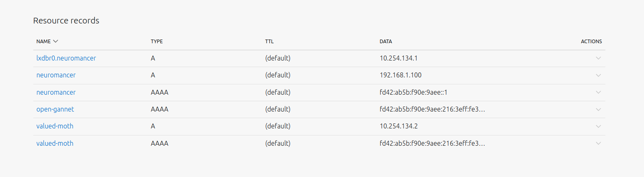The image size is (644, 177).
Task: Click the TYPE column header
Action: click(x=157, y=42)
